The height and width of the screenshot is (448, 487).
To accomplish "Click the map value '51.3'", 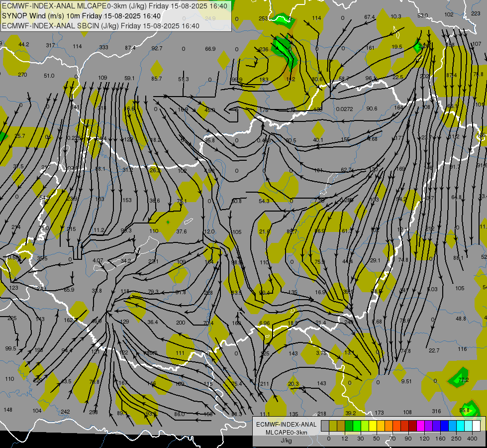I will (x=183, y=79).
